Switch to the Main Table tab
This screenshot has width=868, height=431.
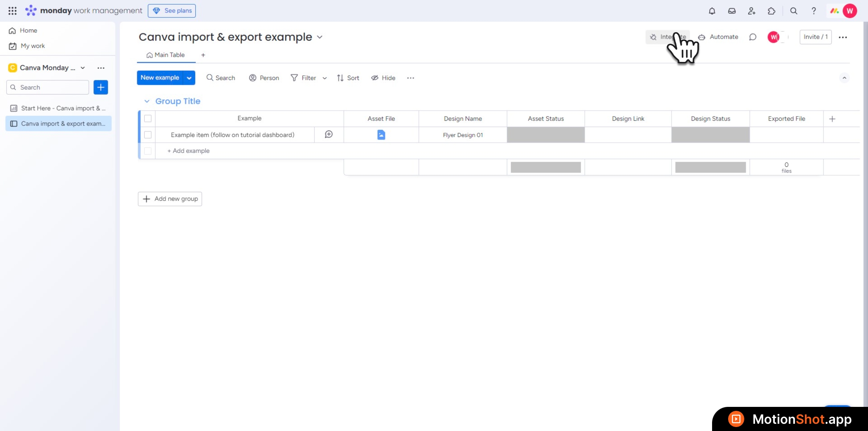click(x=166, y=55)
